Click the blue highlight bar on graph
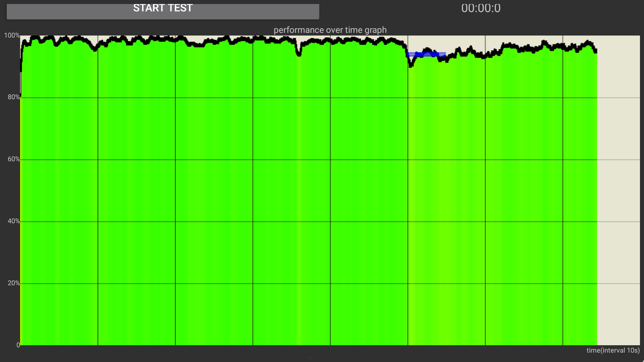This screenshot has height=362, width=644. 426,54
